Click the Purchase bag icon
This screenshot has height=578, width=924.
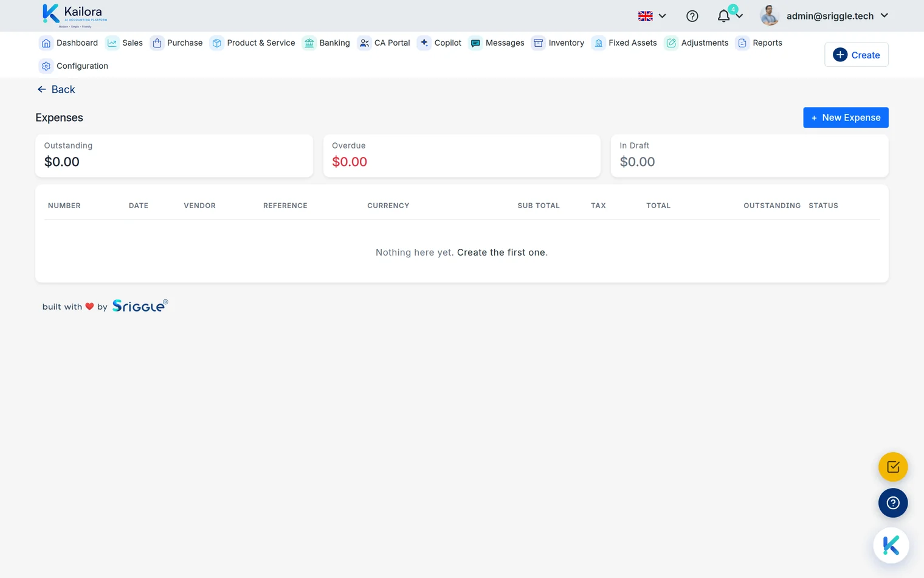pyautogui.click(x=157, y=43)
